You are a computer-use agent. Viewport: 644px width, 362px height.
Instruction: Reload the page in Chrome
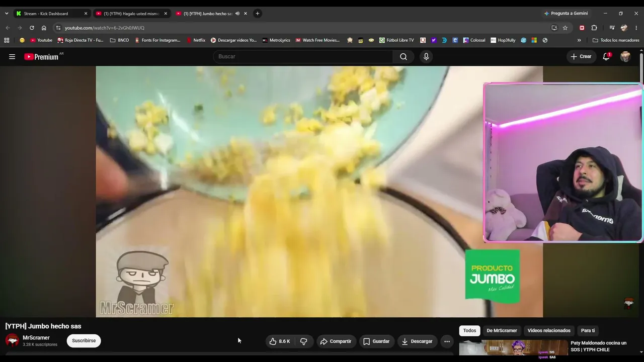click(x=32, y=28)
